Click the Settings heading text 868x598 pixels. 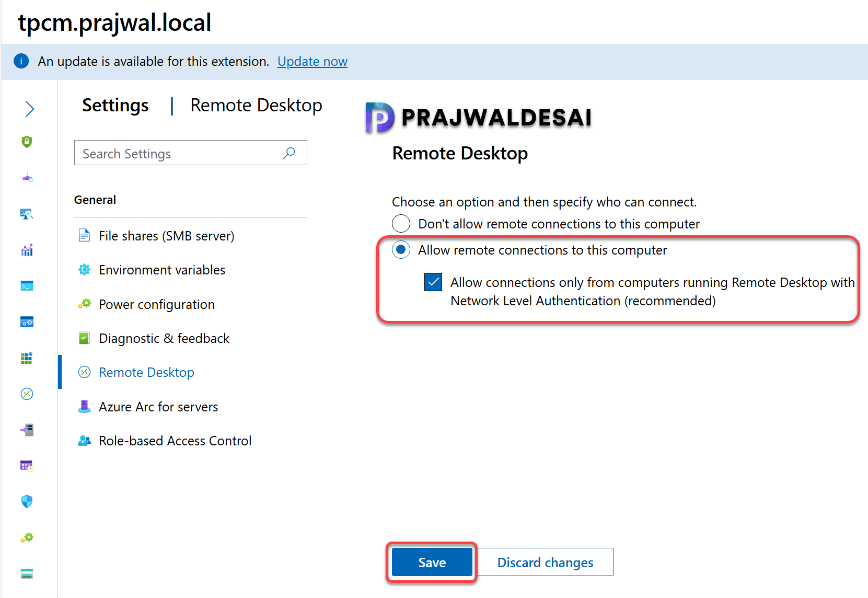[x=115, y=105]
